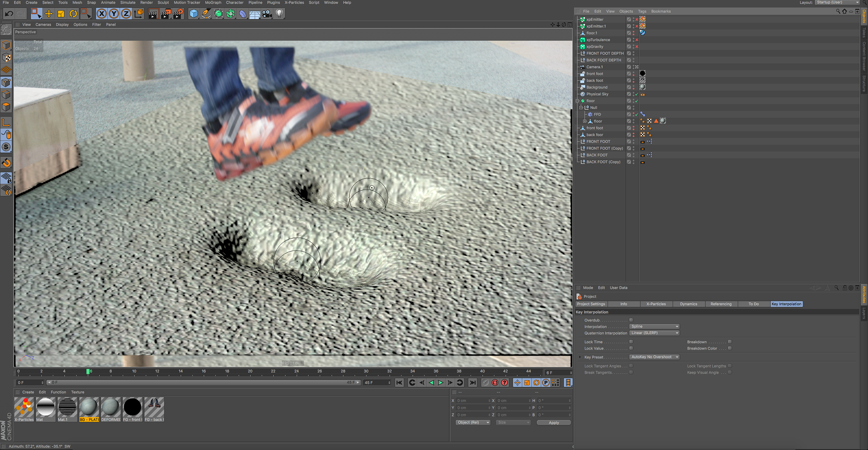Click Go to End playback button

pos(472,383)
